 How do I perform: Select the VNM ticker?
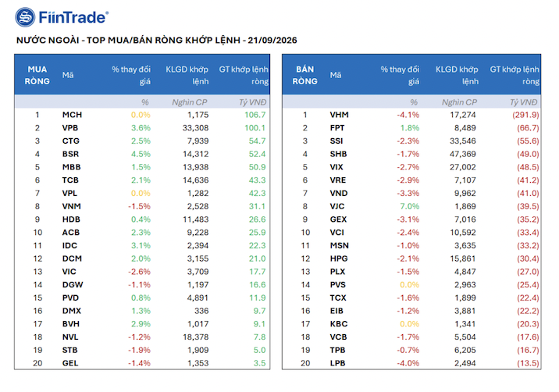coord(71,206)
